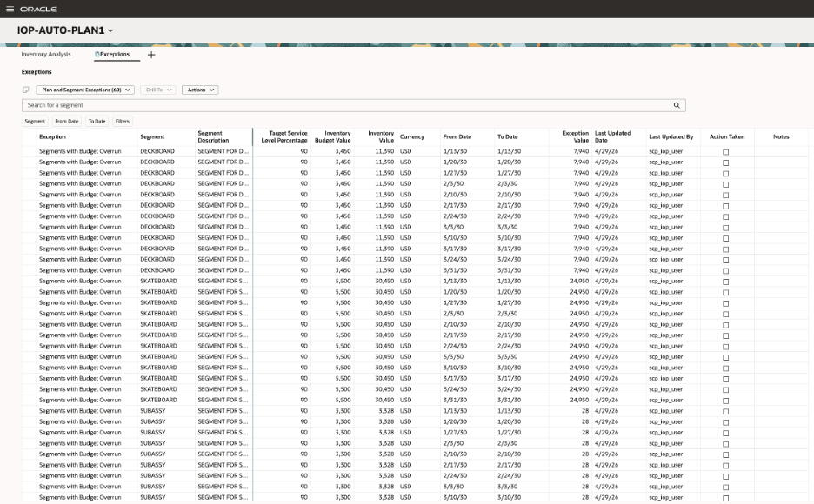
Task: Check Action Taken for DECKBOARD 3/31/30 row
Action: (x=726, y=271)
